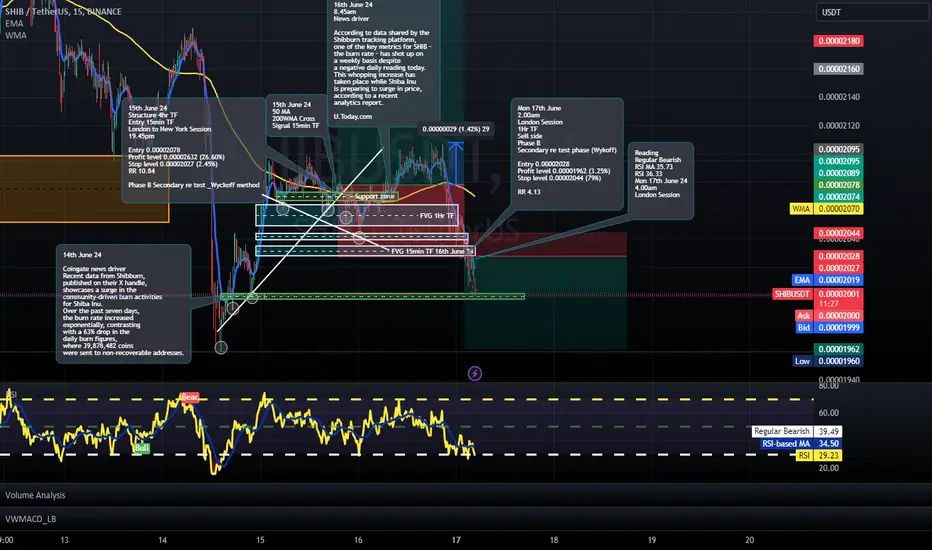The image size is (932, 550).
Task: Select the 14th June 24 Coingate news note
Action: 124,304
